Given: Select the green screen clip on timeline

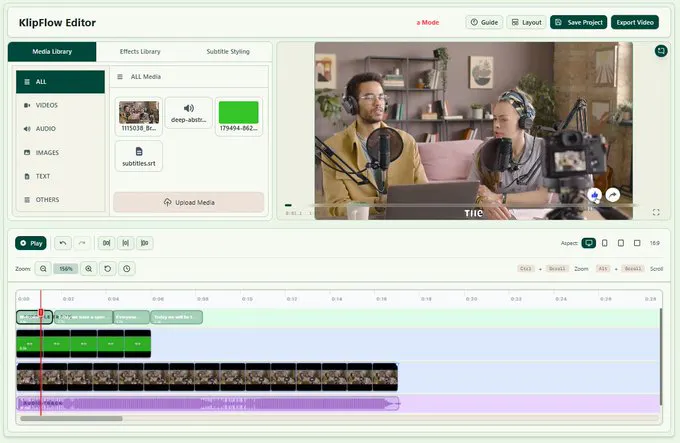Looking at the screenshot, I should (84, 344).
